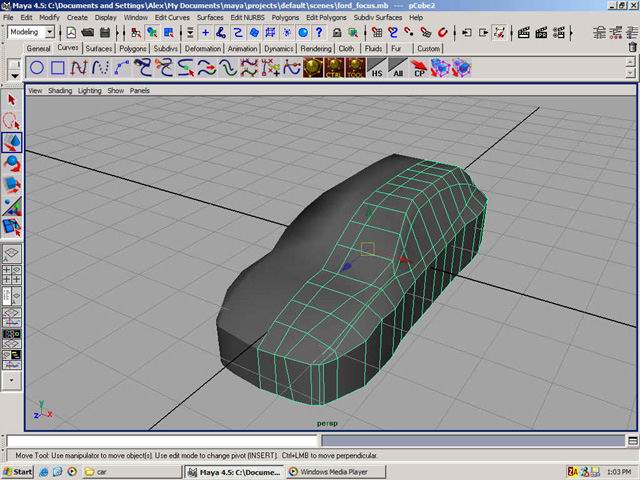Screen dimensions: 640x480
Task: Switch to single perspective view layout
Action: pos(13,255)
